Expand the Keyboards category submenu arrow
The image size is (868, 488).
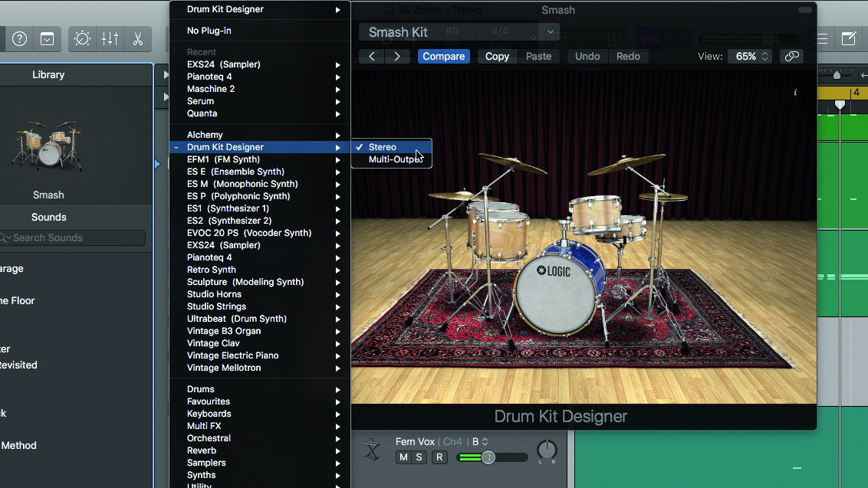pos(337,414)
